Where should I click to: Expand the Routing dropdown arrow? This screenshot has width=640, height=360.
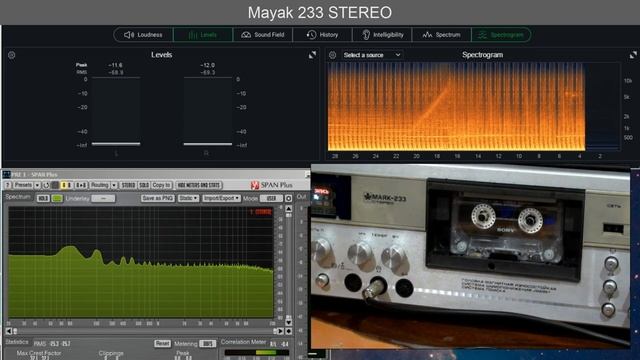tap(114, 185)
